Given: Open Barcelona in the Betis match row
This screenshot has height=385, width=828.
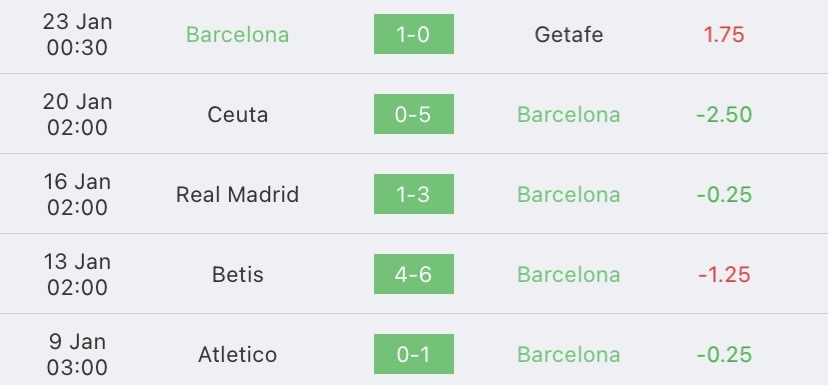Looking at the screenshot, I should coord(569,275).
